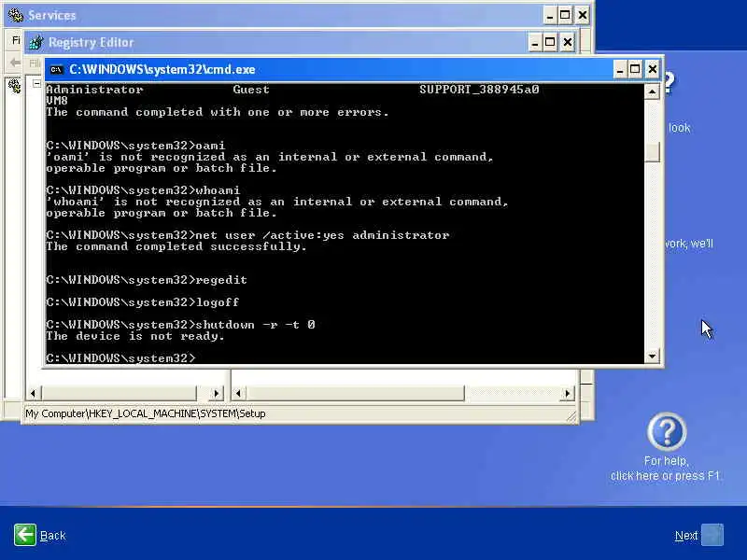Maximize the Services window
The image size is (747, 560).
[x=565, y=16]
